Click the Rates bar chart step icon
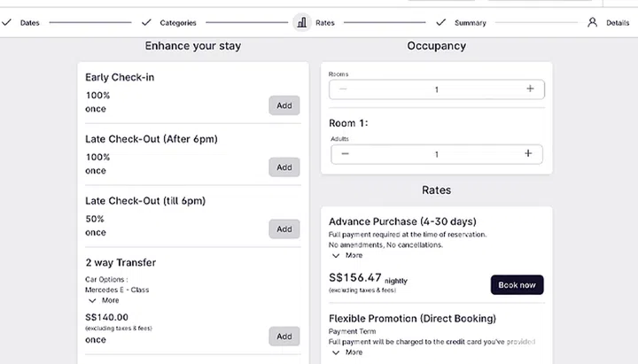The height and width of the screenshot is (364, 638). click(x=302, y=22)
